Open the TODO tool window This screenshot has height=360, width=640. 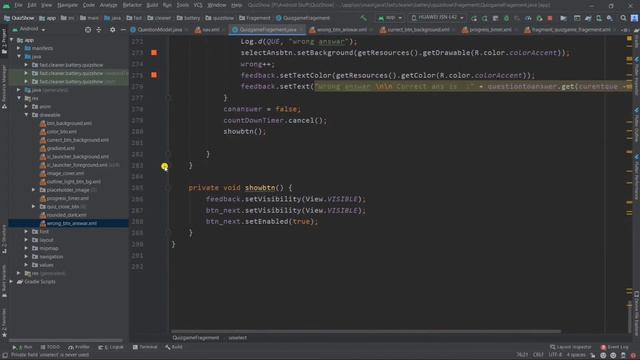pos(50,347)
